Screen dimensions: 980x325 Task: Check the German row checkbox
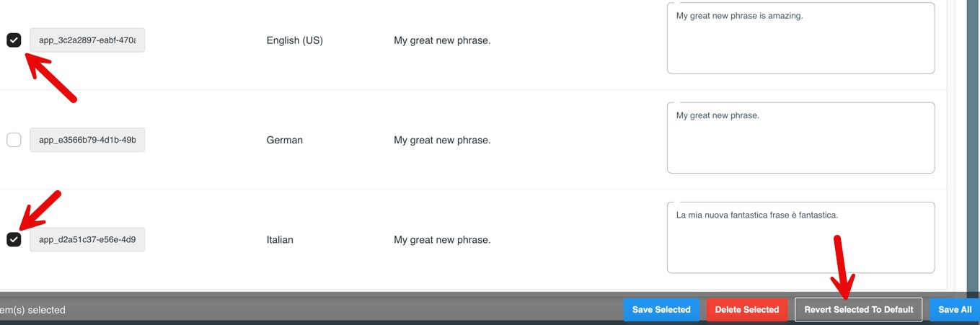coord(14,140)
